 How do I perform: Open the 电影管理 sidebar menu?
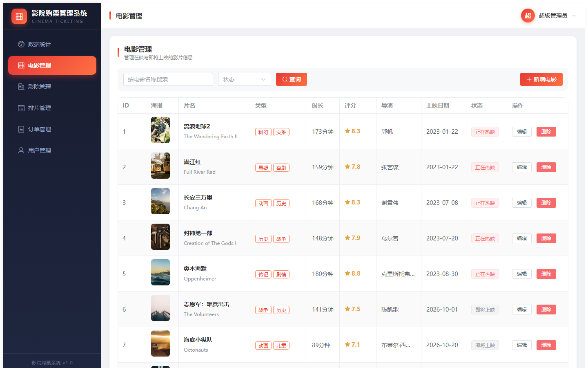pos(52,65)
